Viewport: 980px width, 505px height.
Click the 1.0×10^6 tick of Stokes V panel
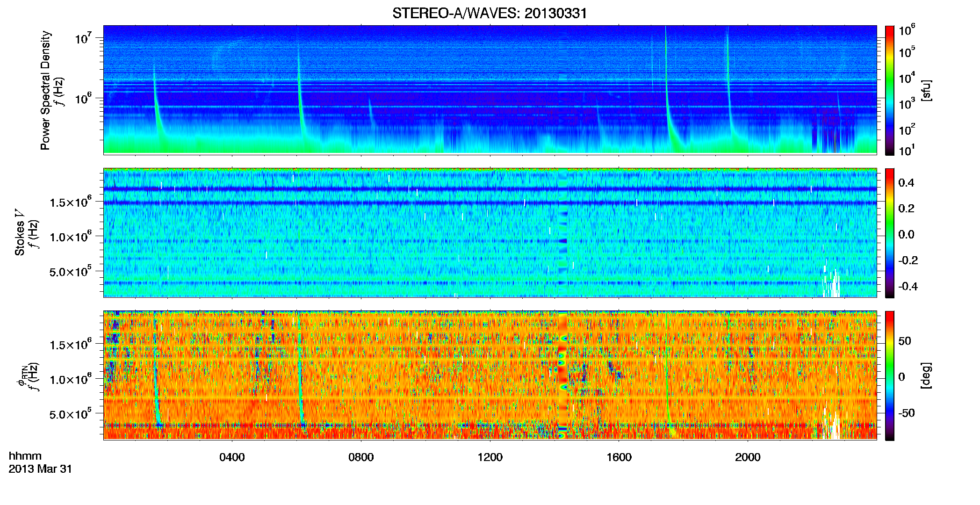(71, 237)
